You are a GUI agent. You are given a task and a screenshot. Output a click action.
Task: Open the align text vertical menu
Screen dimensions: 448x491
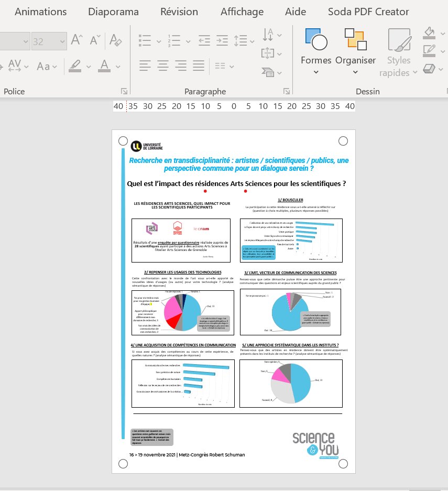coord(271,53)
